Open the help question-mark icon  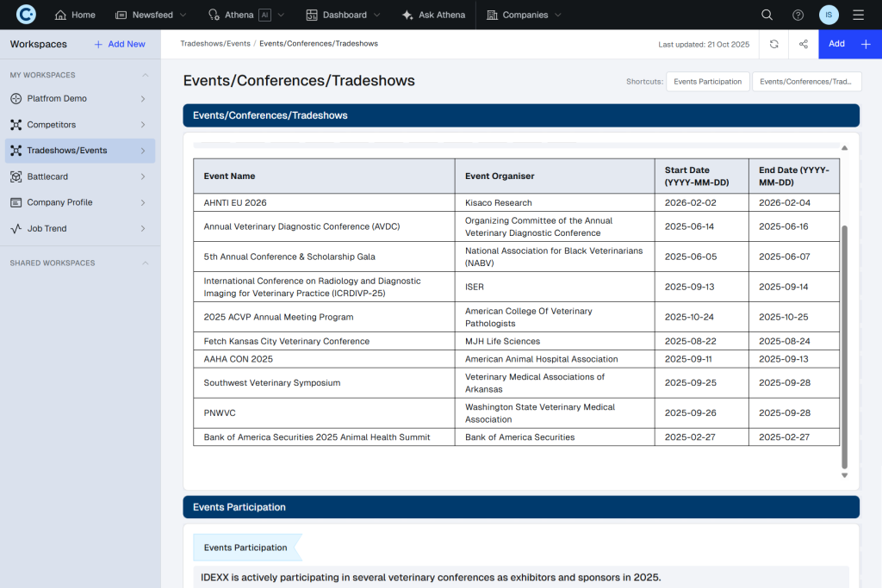click(x=797, y=14)
